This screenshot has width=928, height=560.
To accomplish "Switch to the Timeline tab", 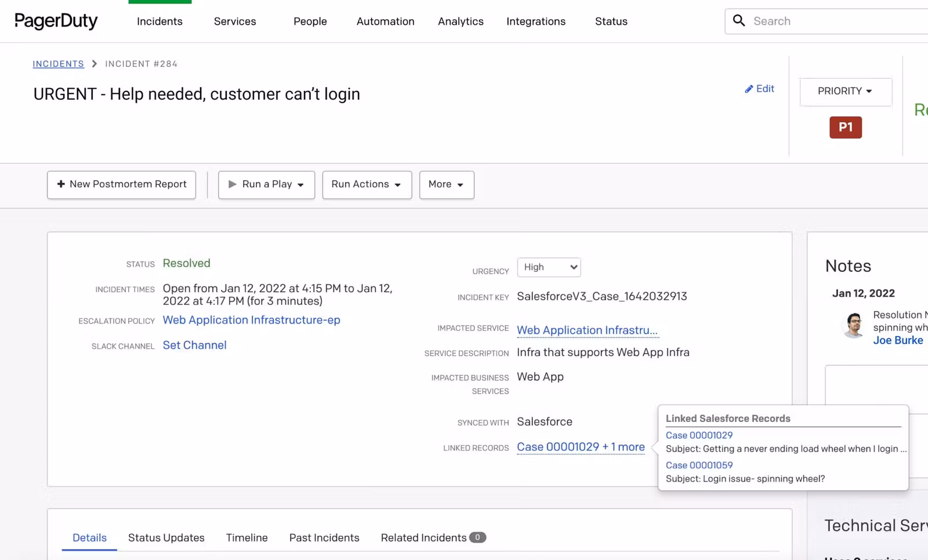I will pyautogui.click(x=246, y=538).
